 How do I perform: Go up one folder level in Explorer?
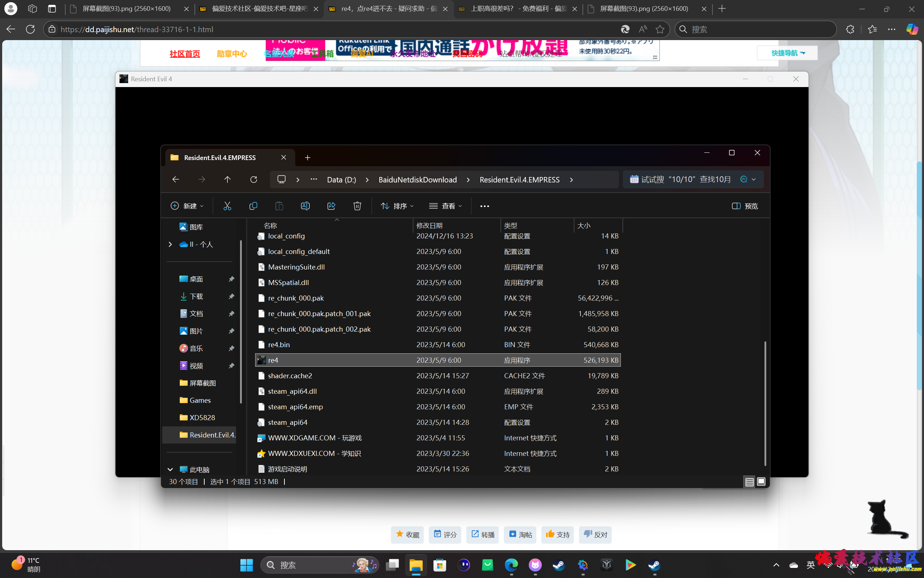coord(227,179)
